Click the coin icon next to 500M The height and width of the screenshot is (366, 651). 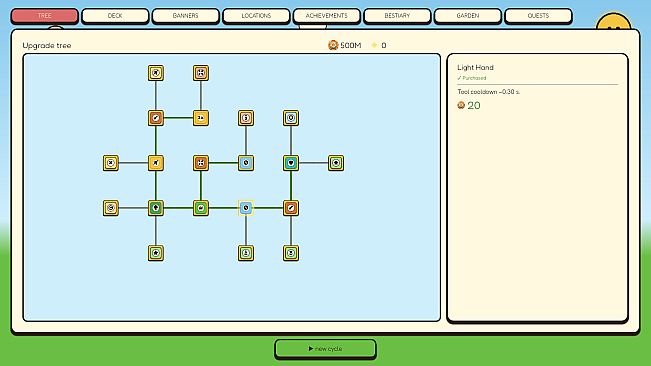(x=333, y=45)
